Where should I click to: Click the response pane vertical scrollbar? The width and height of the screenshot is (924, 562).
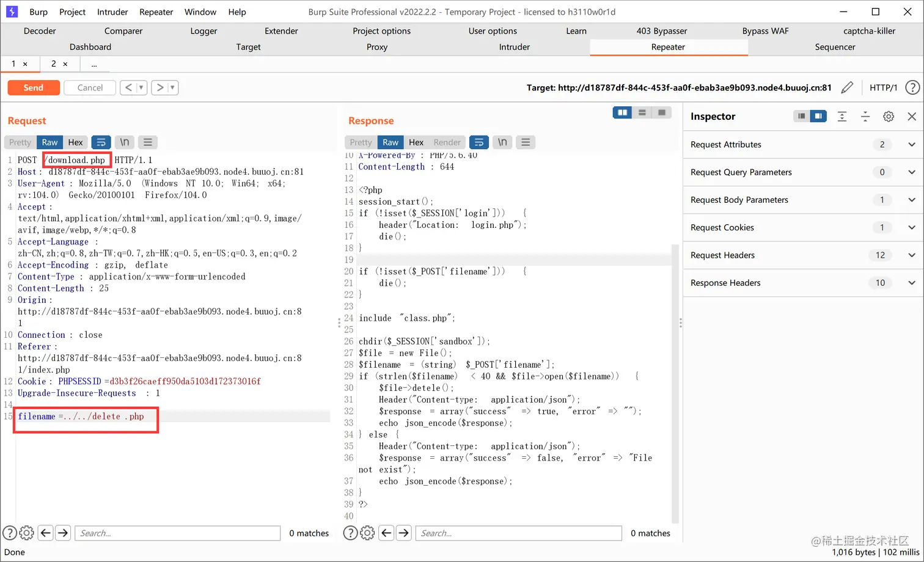pos(675,384)
